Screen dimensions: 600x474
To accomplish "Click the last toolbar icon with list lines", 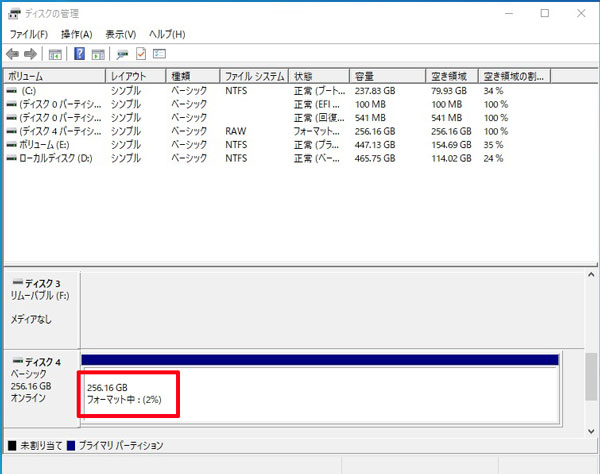I will point(159,54).
